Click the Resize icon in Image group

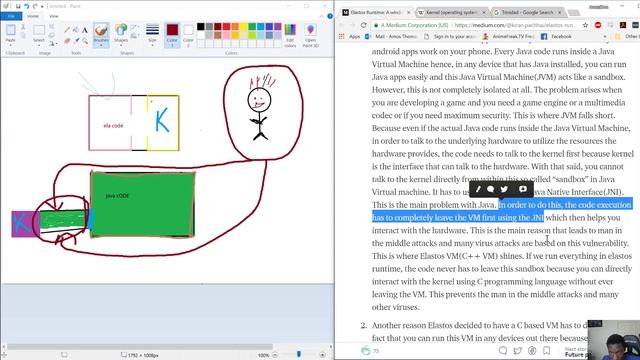(51, 35)
